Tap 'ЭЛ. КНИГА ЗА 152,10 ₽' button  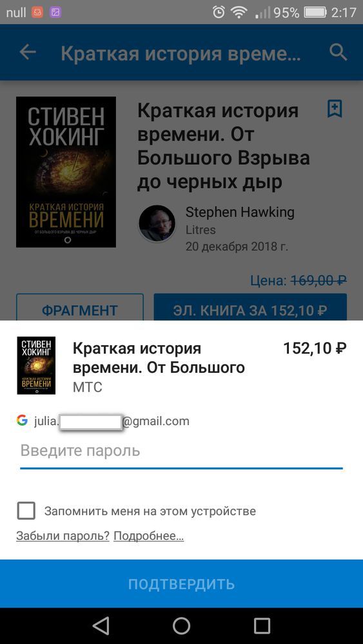(x=250, y=310)
